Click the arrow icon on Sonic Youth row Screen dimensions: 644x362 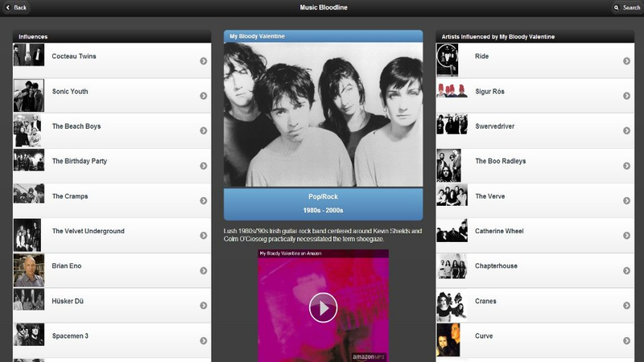(x=204, y=96)
